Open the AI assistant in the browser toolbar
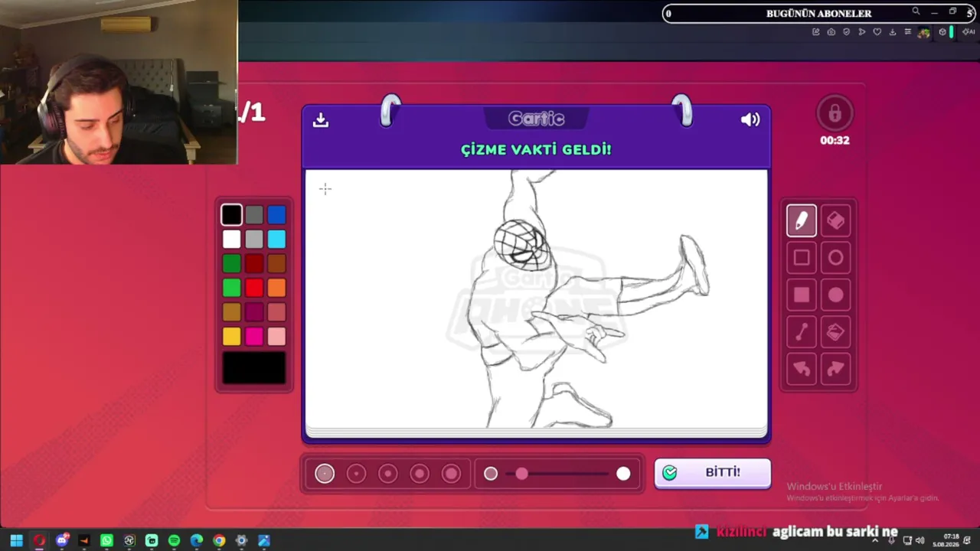This screenshot has height=551, width=980. pos(969,32)
